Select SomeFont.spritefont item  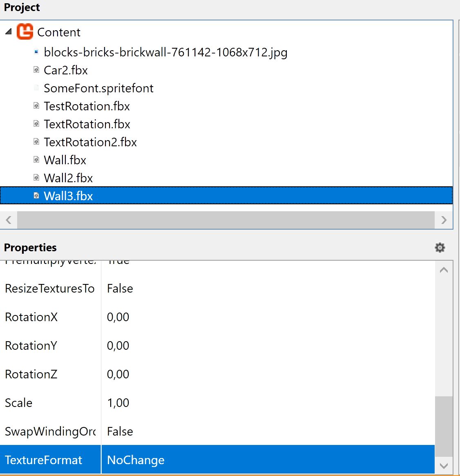[98, 88]
